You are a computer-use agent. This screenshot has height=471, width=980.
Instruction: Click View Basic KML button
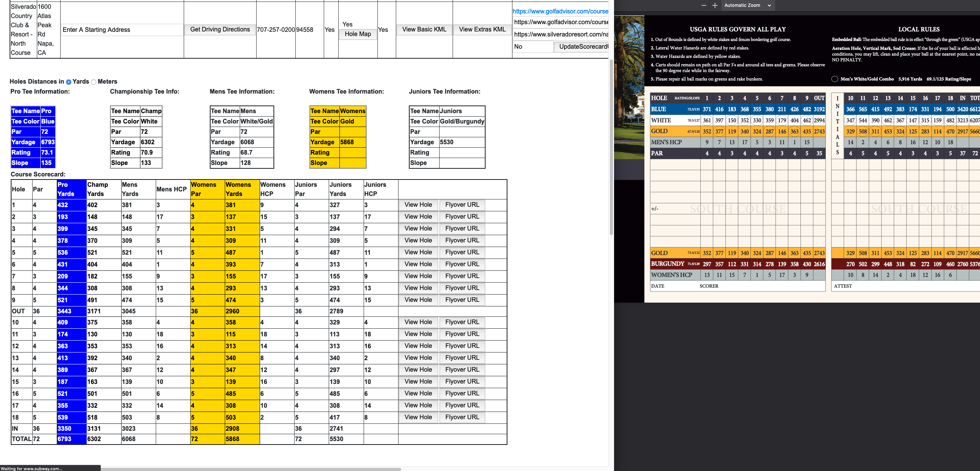point(424,29)
